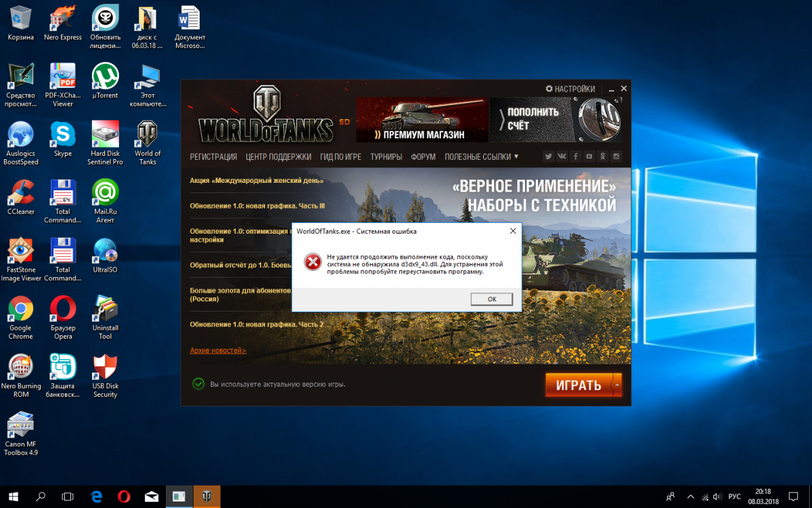Screen dimensions: 812x508
Task: Select the Этот компьютер desktop icon
Action: point(148,85)
